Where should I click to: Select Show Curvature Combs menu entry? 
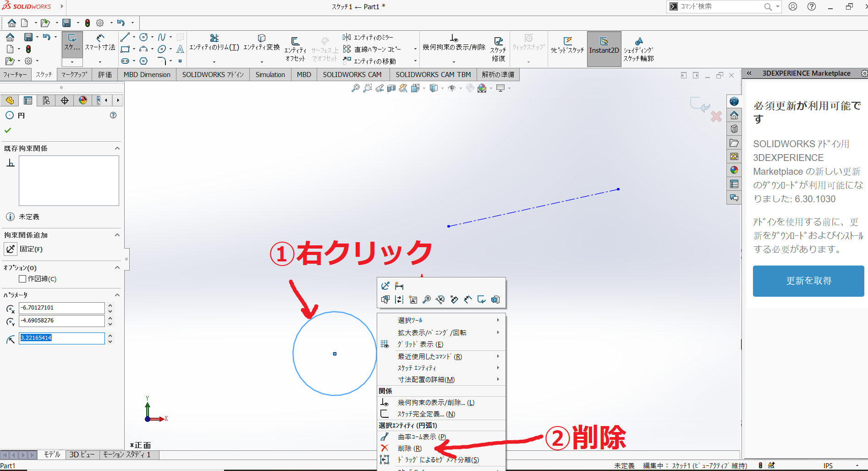coord(441,437)
